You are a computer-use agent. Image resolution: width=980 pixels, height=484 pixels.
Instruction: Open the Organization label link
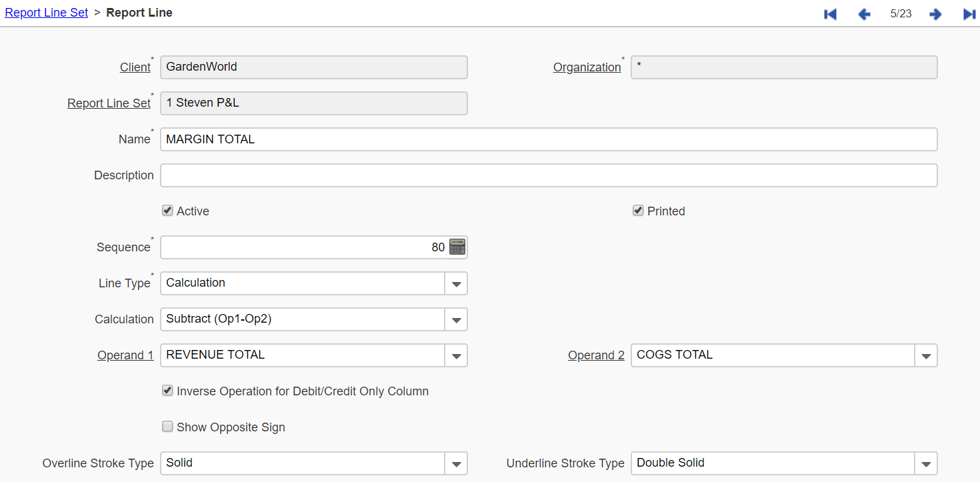(x=586, y=67)
